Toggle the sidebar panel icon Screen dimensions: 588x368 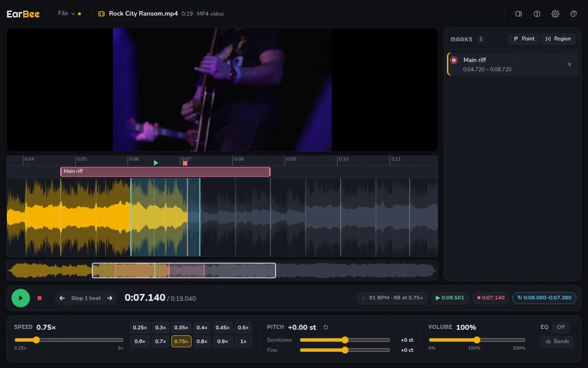click(x=519, y=14)
